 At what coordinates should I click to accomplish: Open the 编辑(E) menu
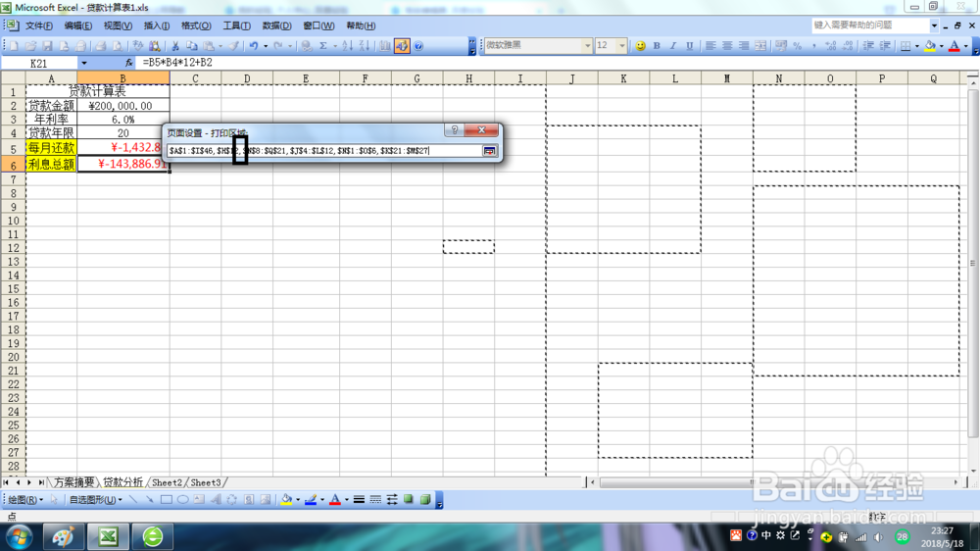pyautogui.click(x=77, y=25)
